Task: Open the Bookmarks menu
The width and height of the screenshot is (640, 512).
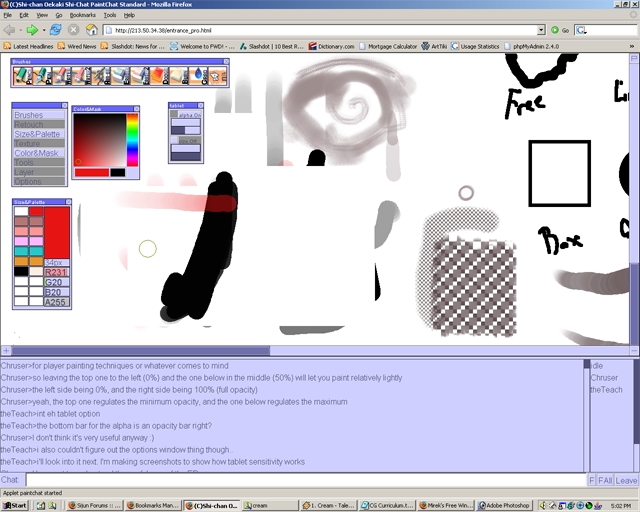Action: (82, 15)
